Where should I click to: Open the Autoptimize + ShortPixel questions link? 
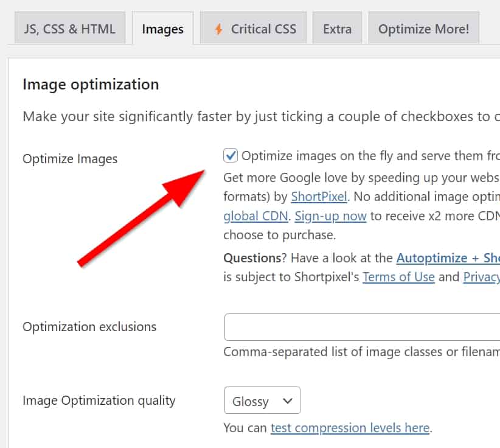click(x=448, y=258)
